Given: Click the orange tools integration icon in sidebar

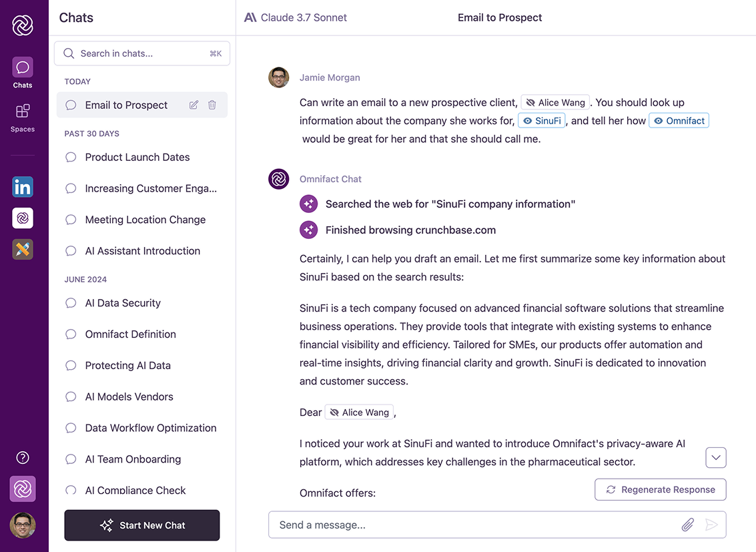Looking at the screenshot, I should tap(22, 249).
